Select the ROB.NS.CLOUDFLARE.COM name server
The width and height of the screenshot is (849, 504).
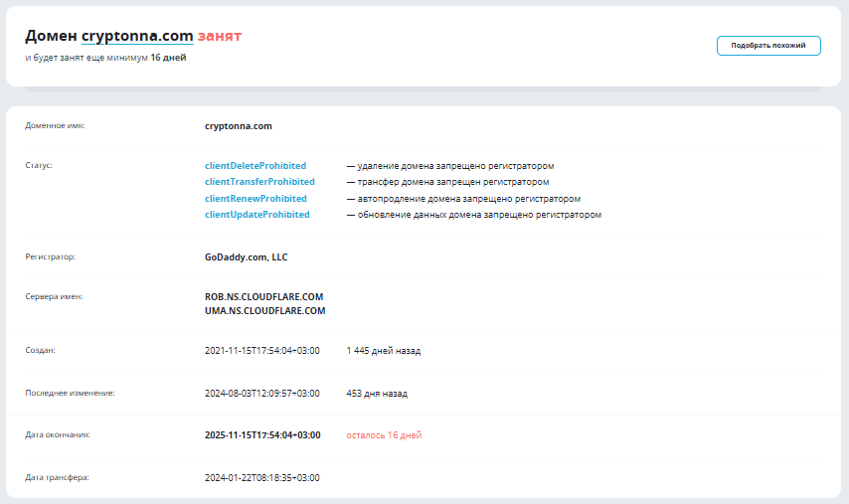tap(263, 297)
